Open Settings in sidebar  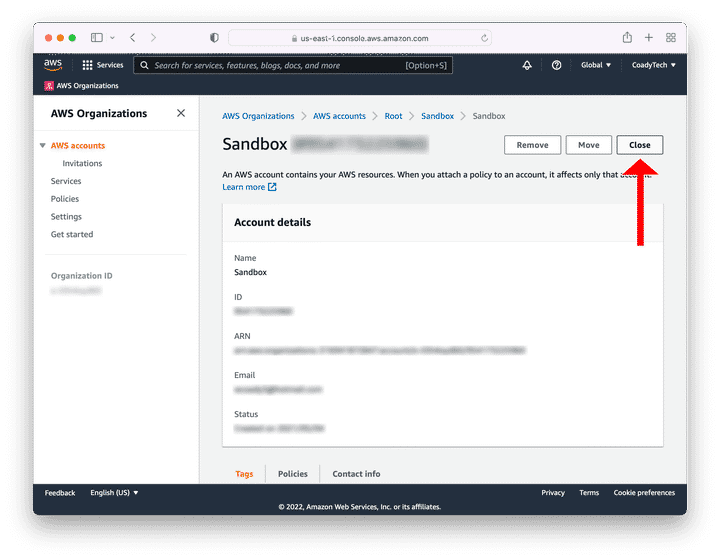pos(66,217)
